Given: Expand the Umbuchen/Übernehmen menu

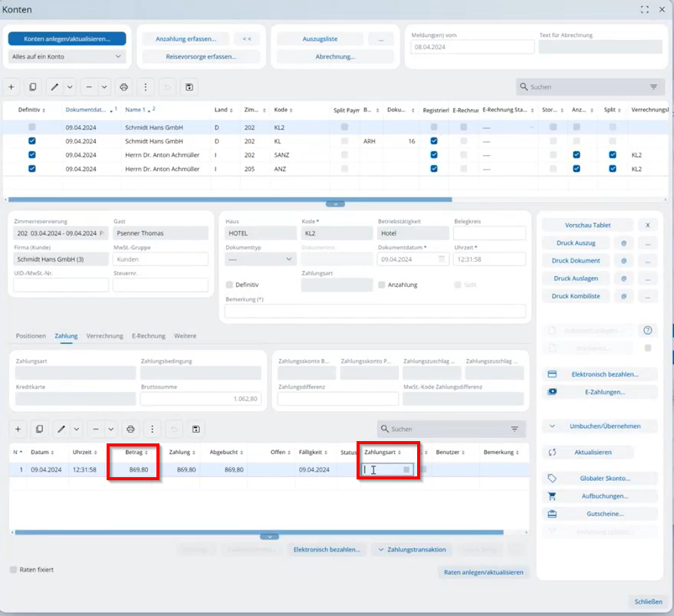Looking at the screenshot, I should tap(600, 427).
